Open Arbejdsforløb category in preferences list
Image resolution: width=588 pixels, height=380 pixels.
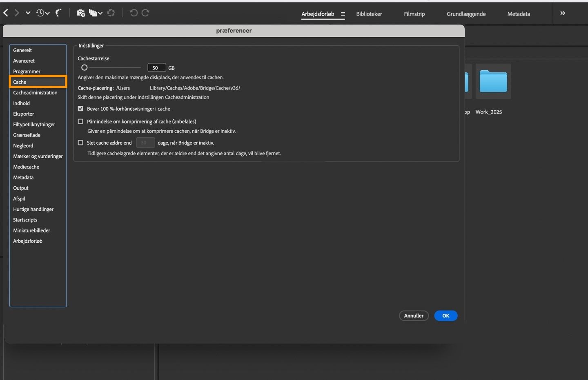click(38, 241)
